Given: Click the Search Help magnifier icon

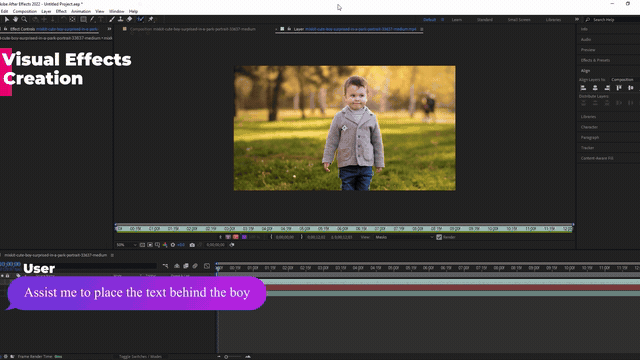Looking at the screenshot, I should pyautogui.click(x=588, y=20).
